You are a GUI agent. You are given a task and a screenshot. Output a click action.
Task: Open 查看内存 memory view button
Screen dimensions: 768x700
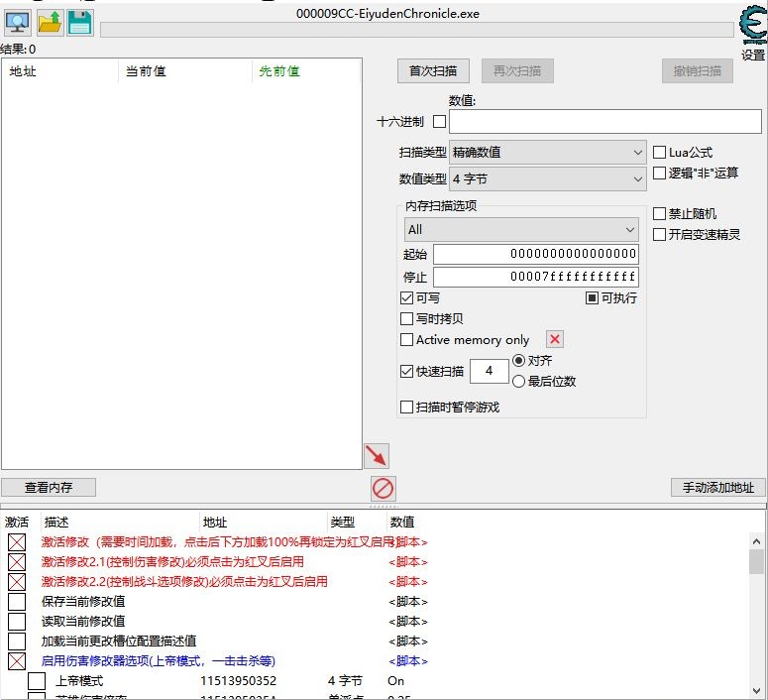pos(49,487)
